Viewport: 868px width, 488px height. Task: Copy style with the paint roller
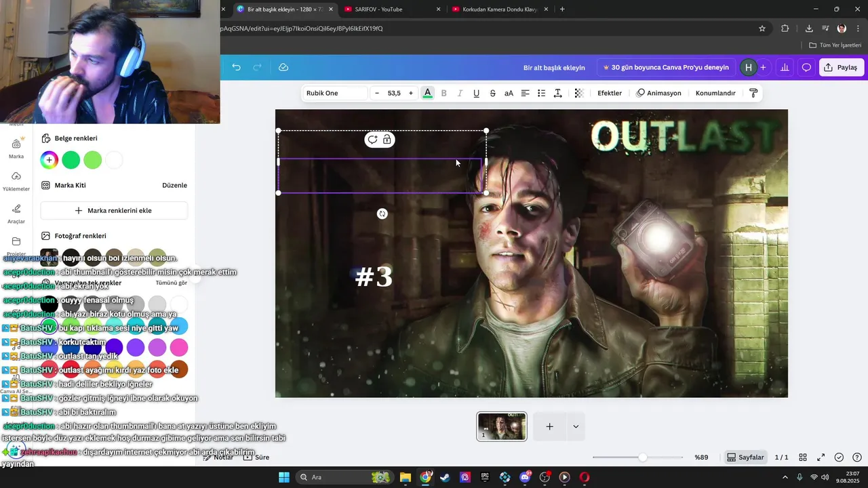coord(753,93)
